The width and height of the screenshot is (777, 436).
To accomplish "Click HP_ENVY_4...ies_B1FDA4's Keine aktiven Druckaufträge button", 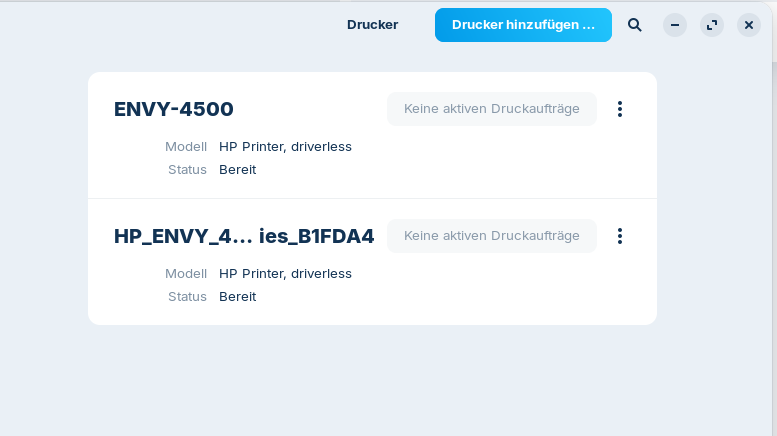I will [491, 236].
